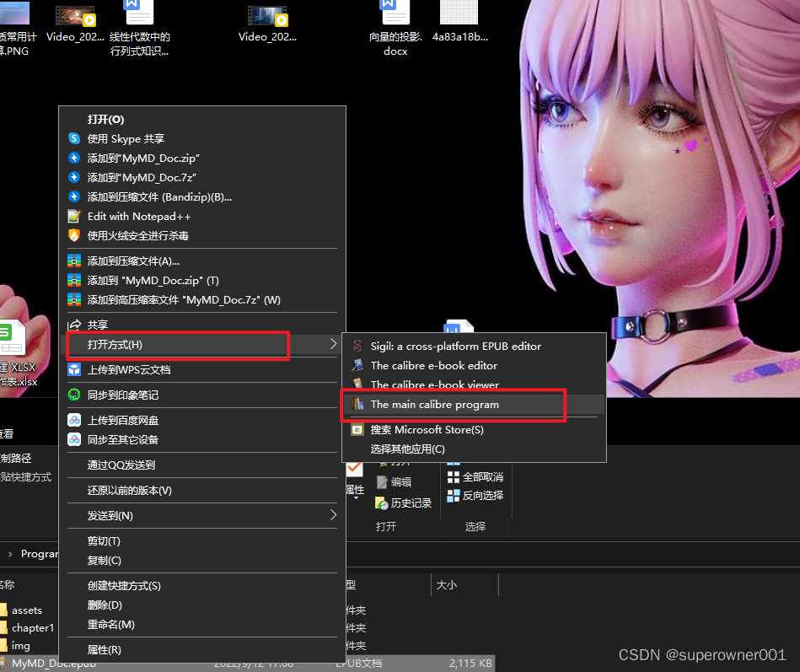Select the assets folder in Explorer
This screenshot has width=800, height=672.
click(26, 610)
